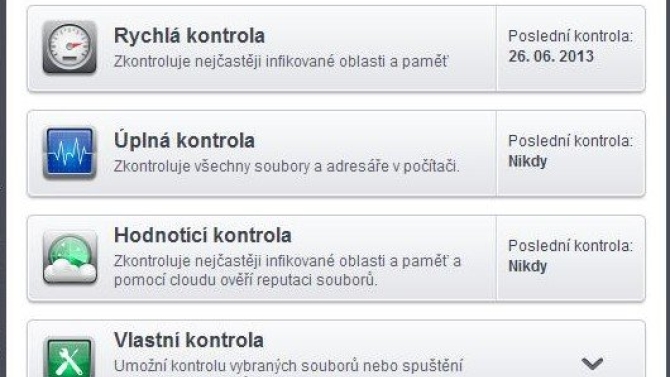The height and width of the screenshot is (377, 670).
Task: Click the last scan date 26. 06. 2013
Action: 551,56
